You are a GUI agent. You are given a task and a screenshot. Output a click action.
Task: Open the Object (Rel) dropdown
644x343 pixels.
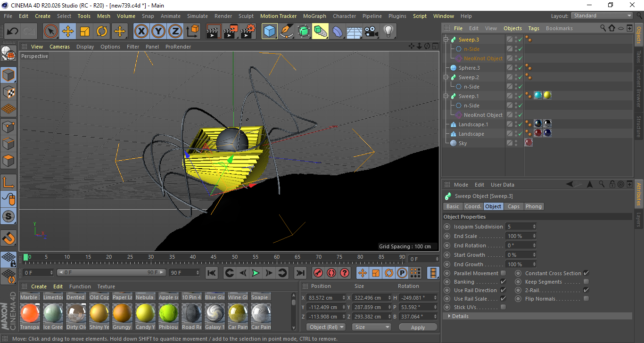[x=326, y=327]
